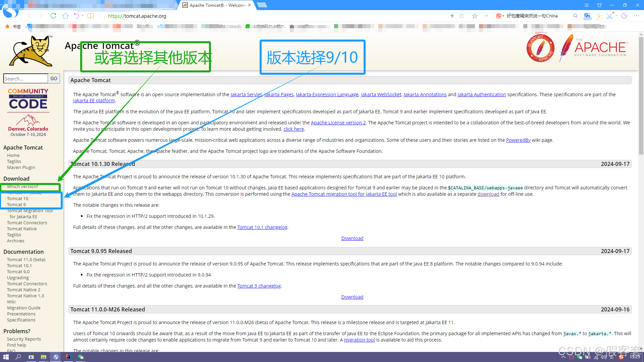Open Tomcat Native download link
This screenshot has width=644, height=362.
click(22, 229)
